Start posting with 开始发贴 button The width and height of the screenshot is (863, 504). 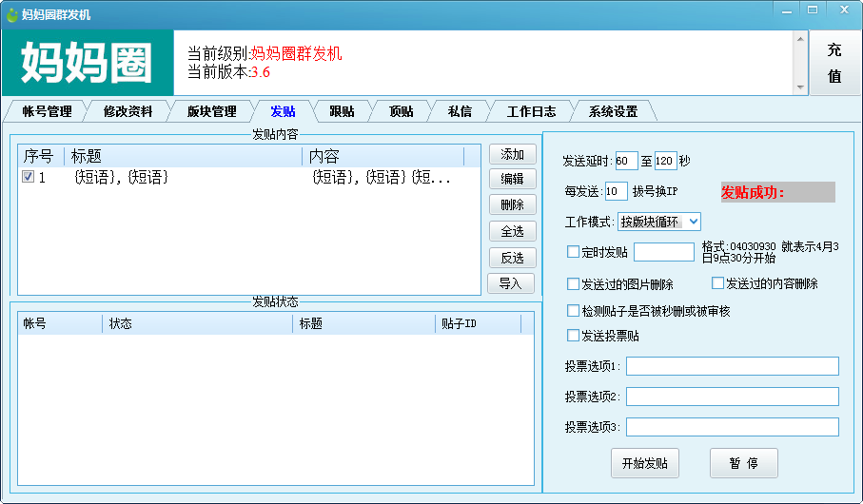click(644, 463)
